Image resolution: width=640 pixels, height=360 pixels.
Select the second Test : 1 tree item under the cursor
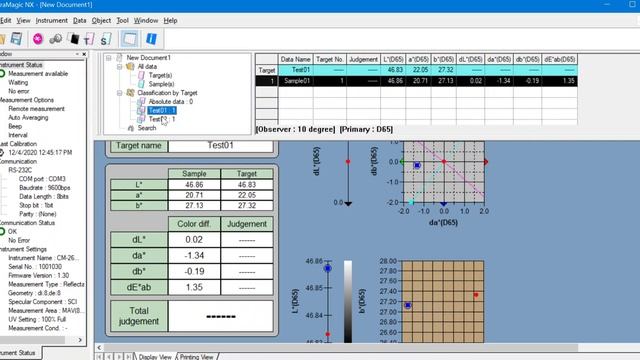tap(162, 119)
